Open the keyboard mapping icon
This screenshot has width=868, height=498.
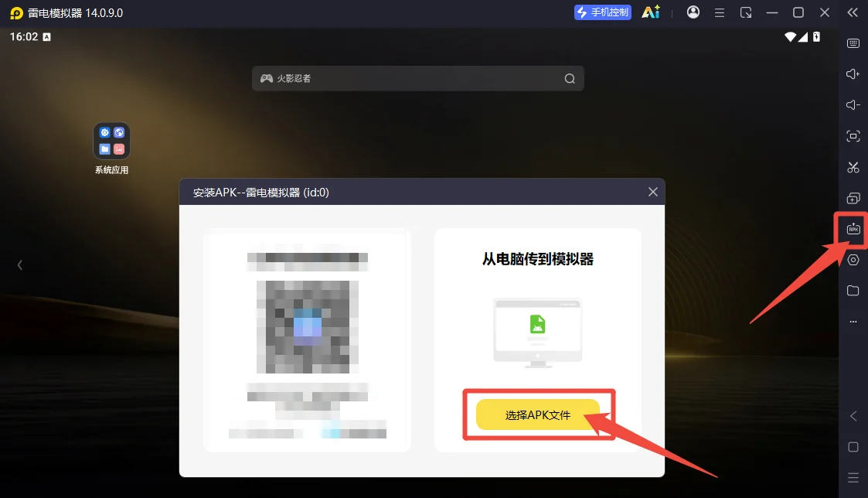tap(853, 43)
